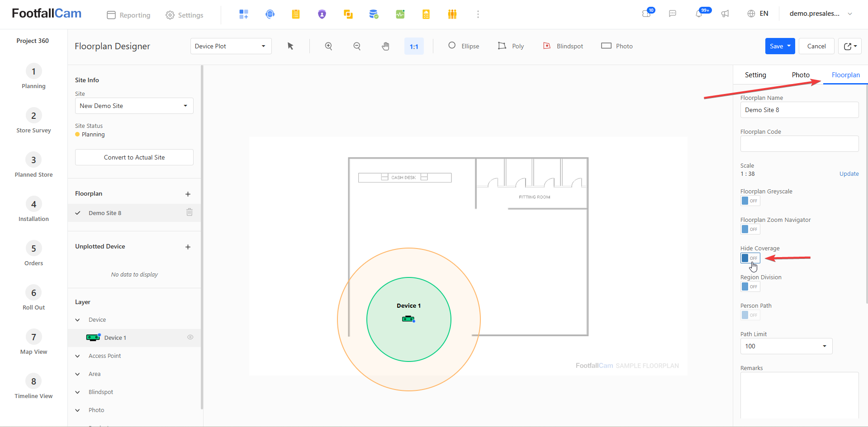868x427 pixels.
Task: Open the bell alerts icon
Action: (x=700, y=13)
